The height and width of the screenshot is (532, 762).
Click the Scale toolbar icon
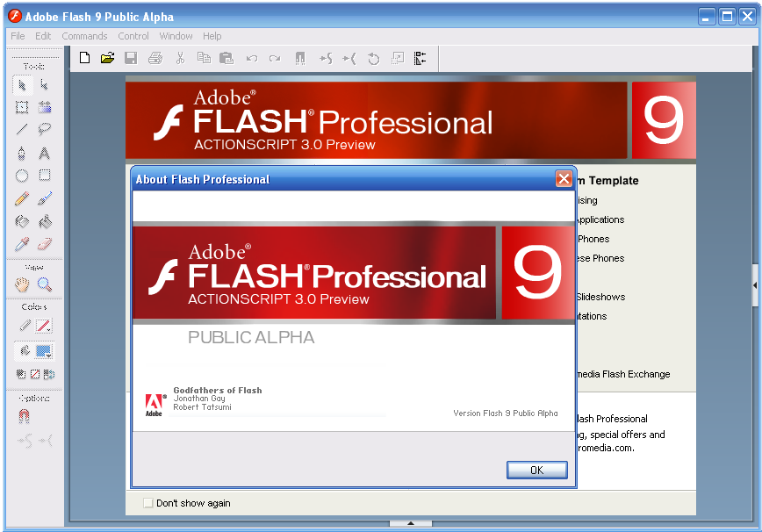[398, 59]
